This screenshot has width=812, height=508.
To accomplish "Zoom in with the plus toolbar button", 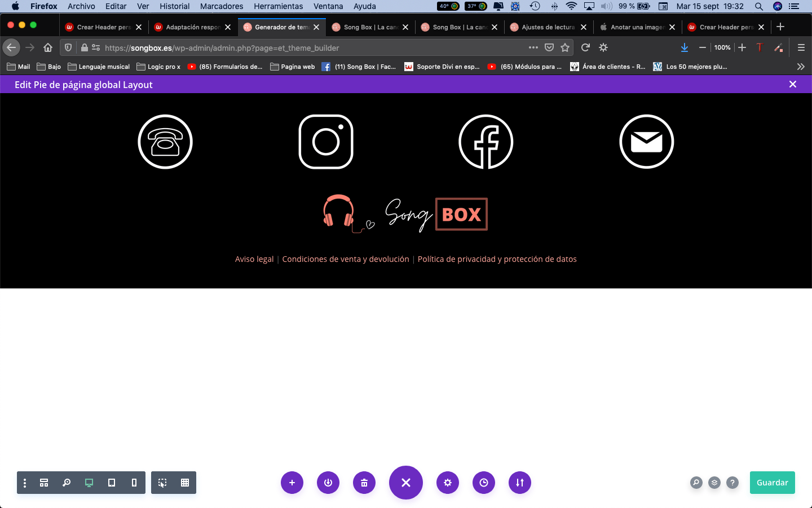I will point(742,47).
